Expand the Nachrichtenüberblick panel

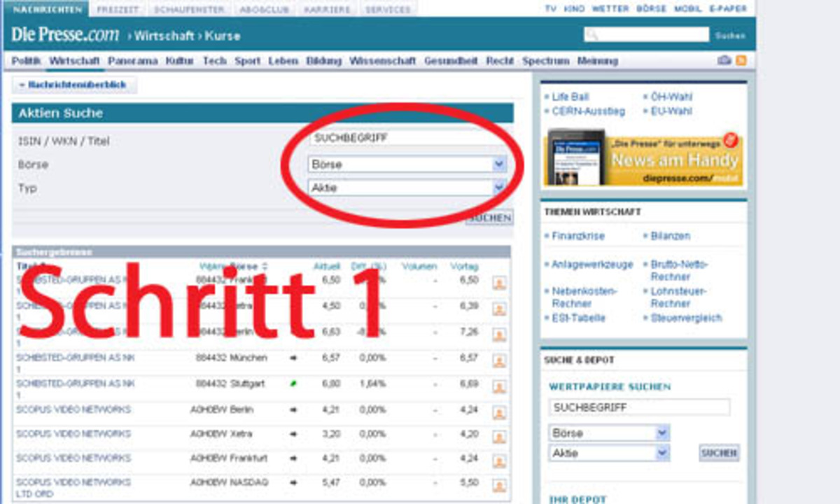(73, 85)
